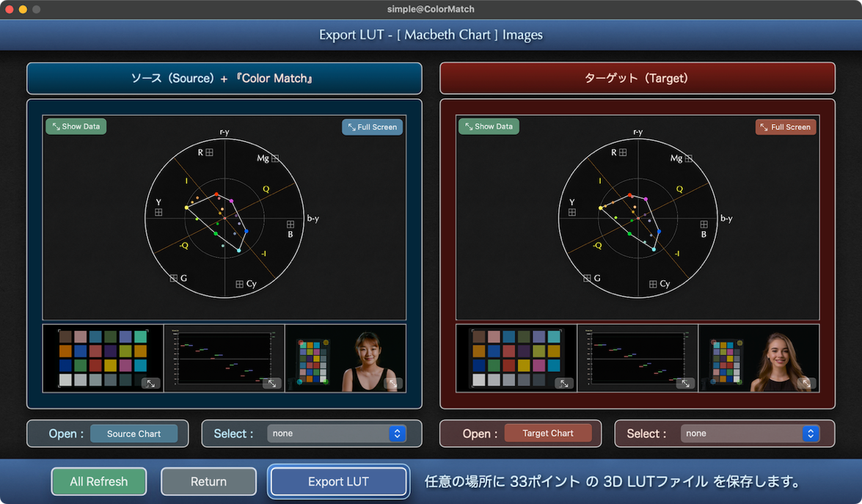Open the Source Macbeth color chart thumbnail
Viewport: 862px width, 504px height.
point(103,358)
